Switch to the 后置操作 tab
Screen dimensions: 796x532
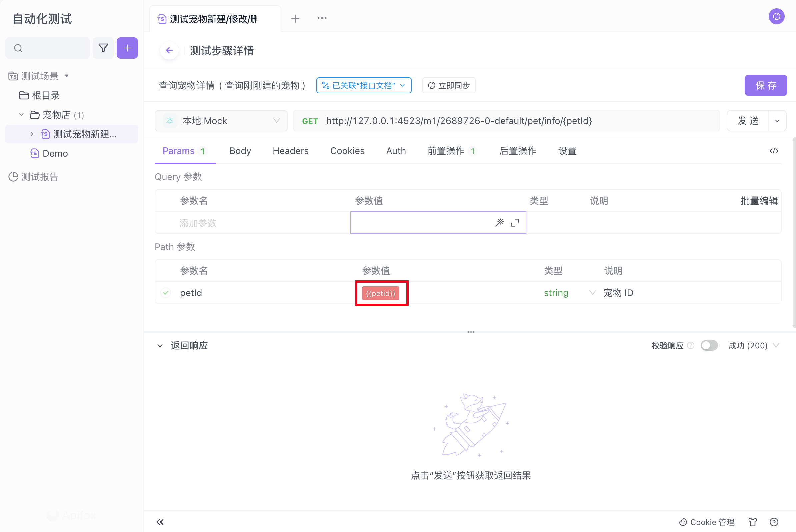(517, 151)
